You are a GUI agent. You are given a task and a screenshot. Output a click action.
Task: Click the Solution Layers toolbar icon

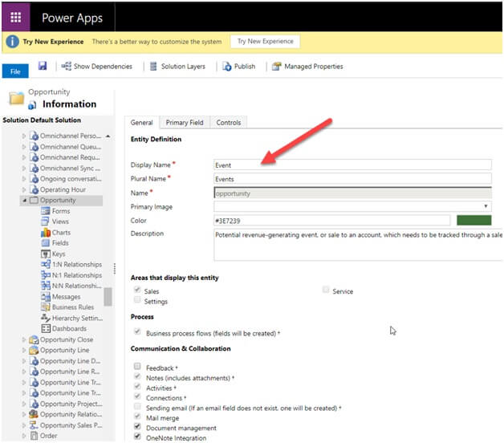click(x=155, y=67)
